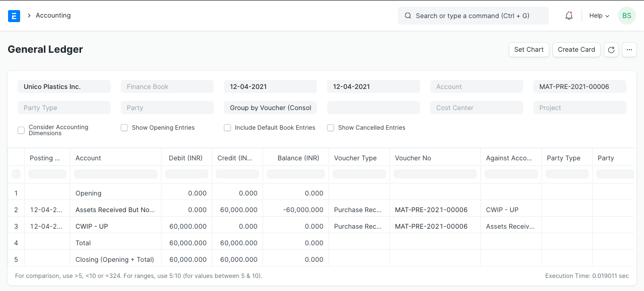Navigate to Accounting via breadcrumb
644x291 pixels.
53,16
